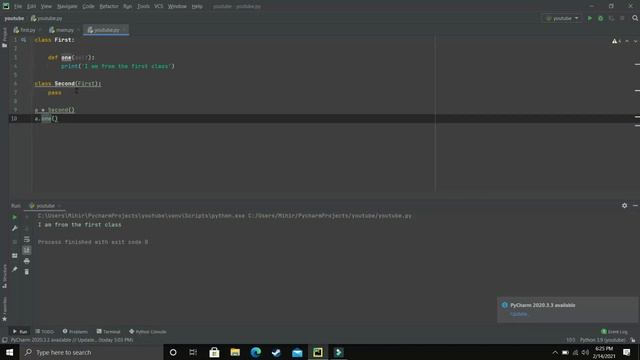
Task: Open the Refactor menu
Action: coord(109,6)
